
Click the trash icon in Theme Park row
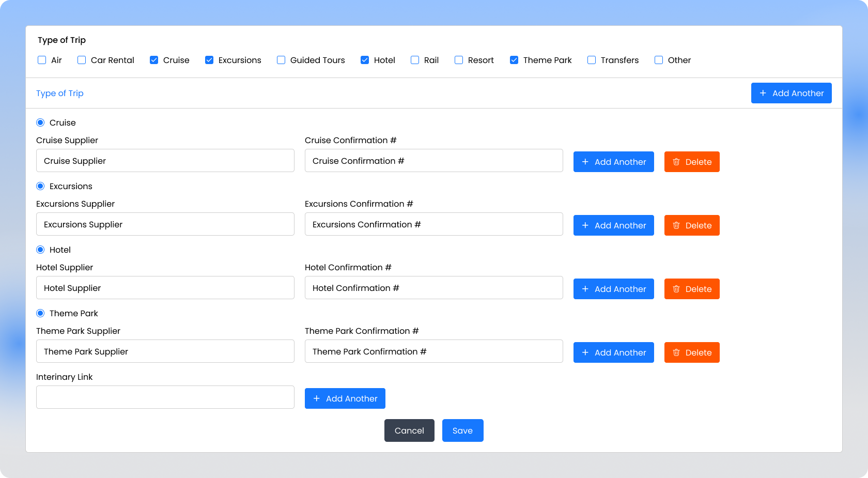676,352
